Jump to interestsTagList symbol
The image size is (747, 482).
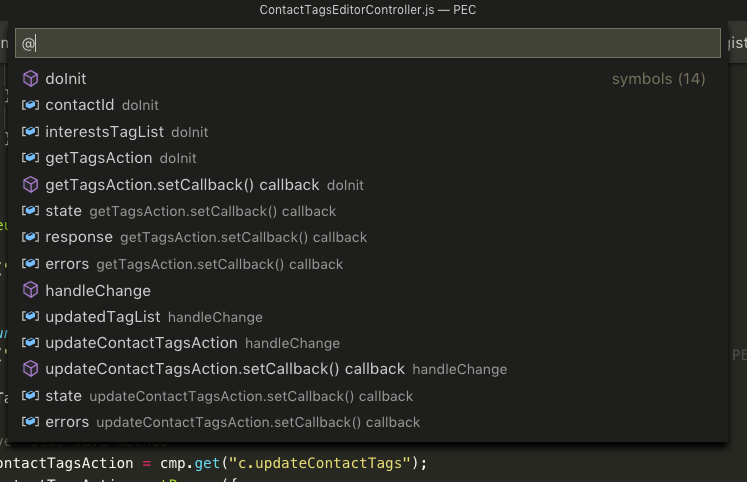pyautogui.click(x=368, y=131)
